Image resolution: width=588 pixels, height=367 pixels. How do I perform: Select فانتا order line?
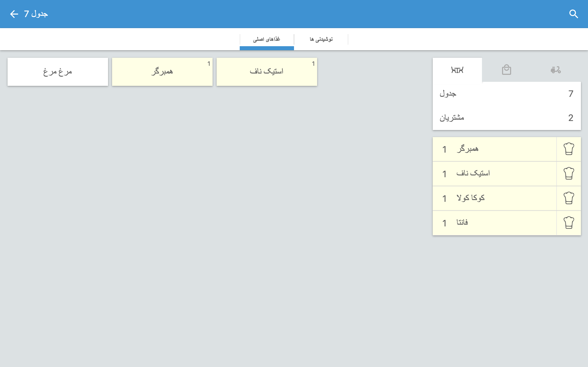tap(494, 223)
